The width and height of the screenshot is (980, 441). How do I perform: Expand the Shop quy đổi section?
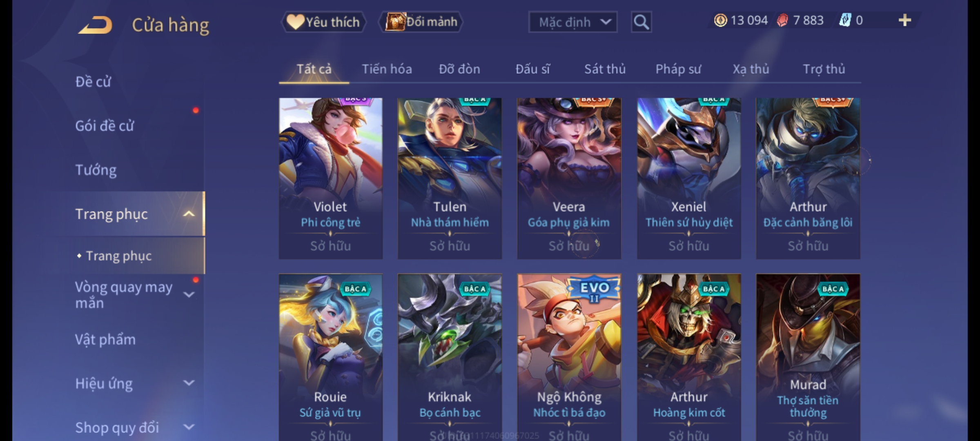189,427
